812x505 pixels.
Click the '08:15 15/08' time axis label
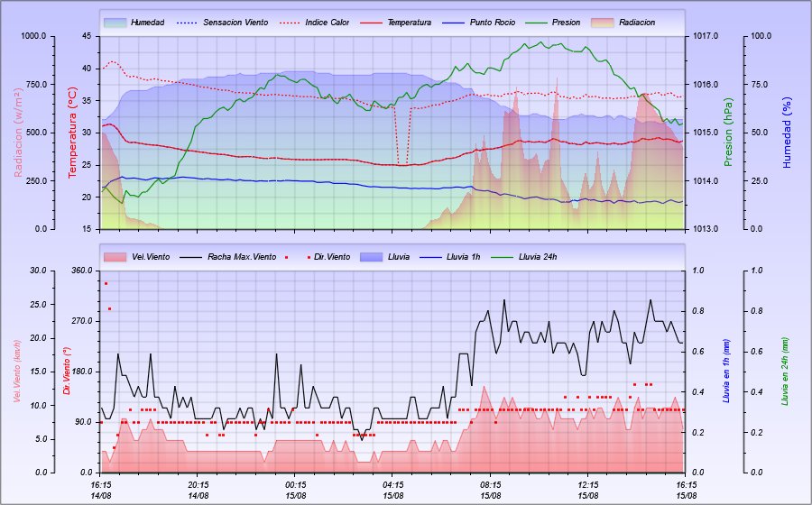click(491, 491)
